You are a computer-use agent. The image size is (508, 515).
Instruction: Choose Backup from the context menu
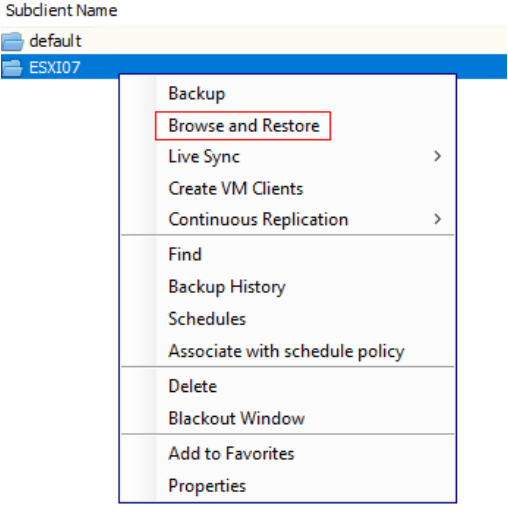[197, 94]
